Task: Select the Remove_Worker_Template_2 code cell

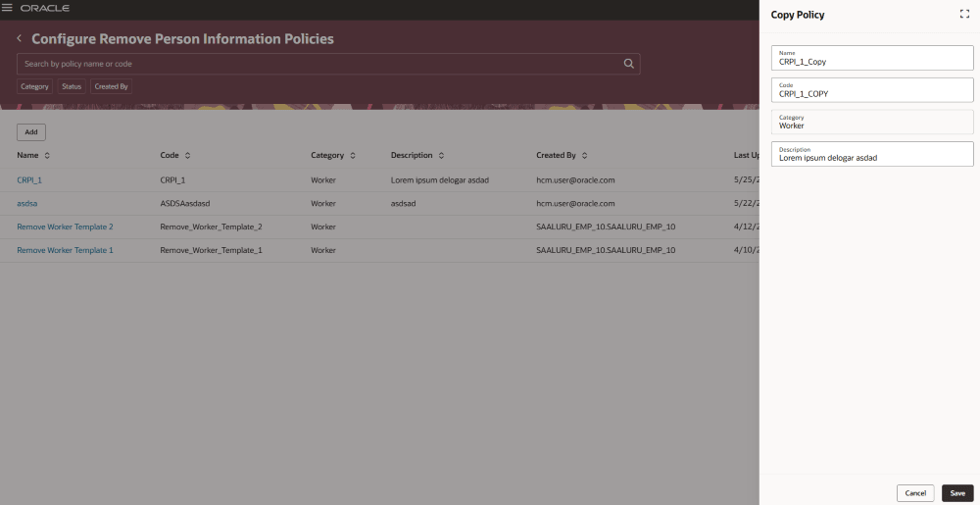Action: click(212, 227)
